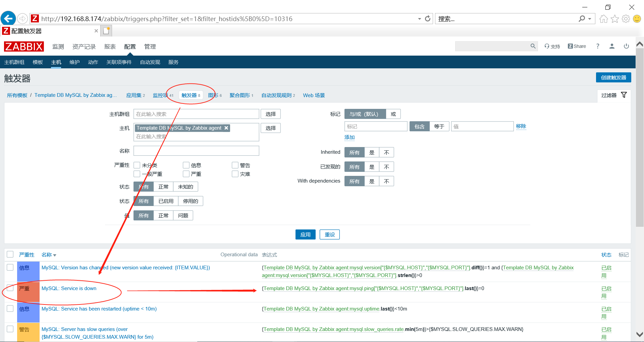Open the 支持 support link
The image size is (644, 342).
[x=552, y=46]
